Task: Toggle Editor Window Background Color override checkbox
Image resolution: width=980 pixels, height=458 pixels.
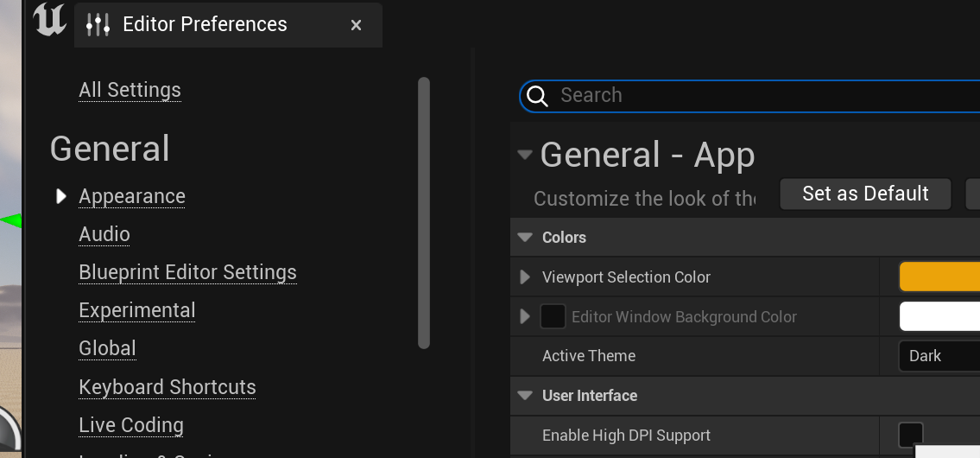Action: pyautogui.click(x=553, y=317)
